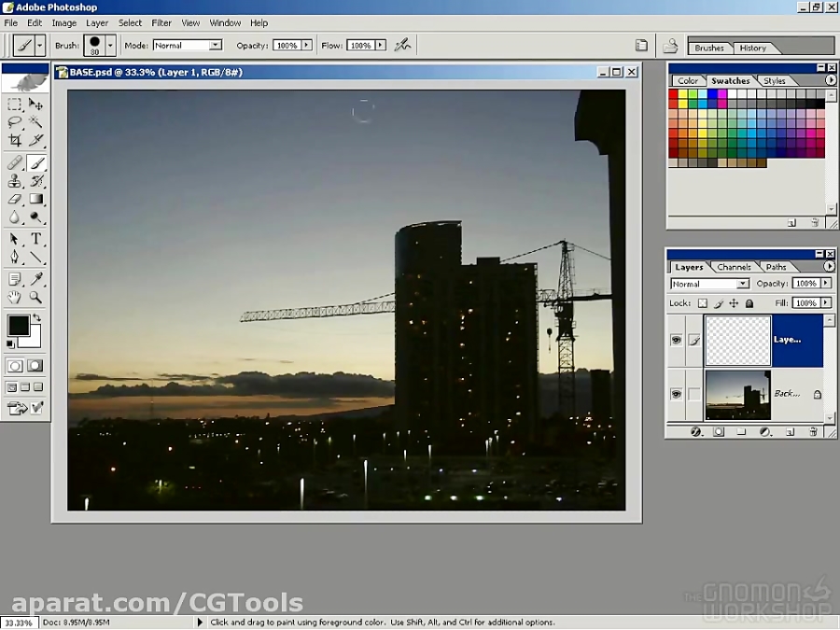840x630 pixels.
Task: Hide the Background layer
Action: click(x=677, y=393)
